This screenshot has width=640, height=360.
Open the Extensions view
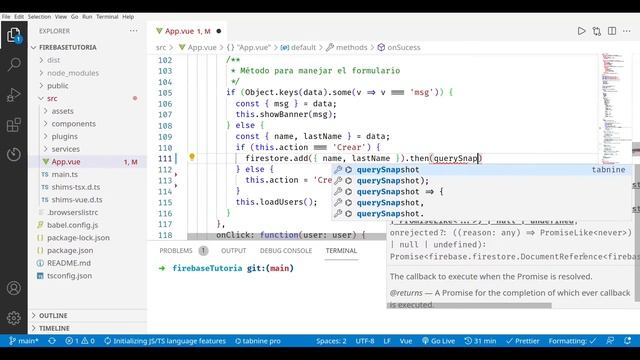tap(13, 124)
